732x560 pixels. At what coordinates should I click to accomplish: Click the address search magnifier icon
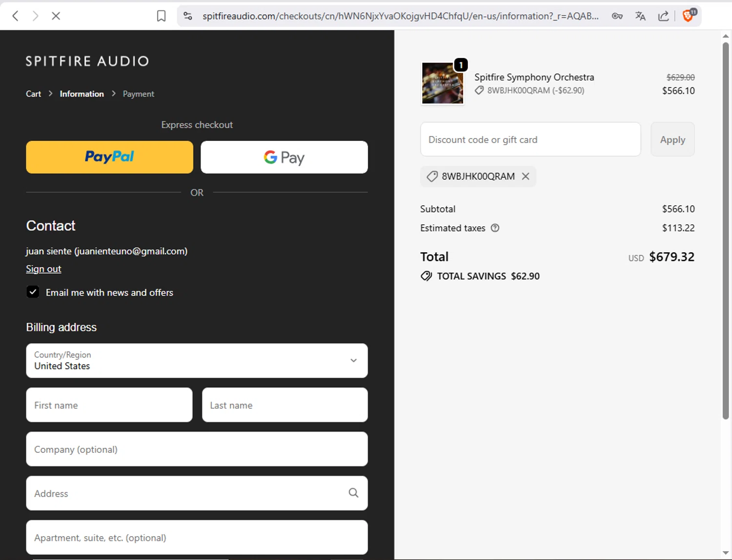click(353, 493)
